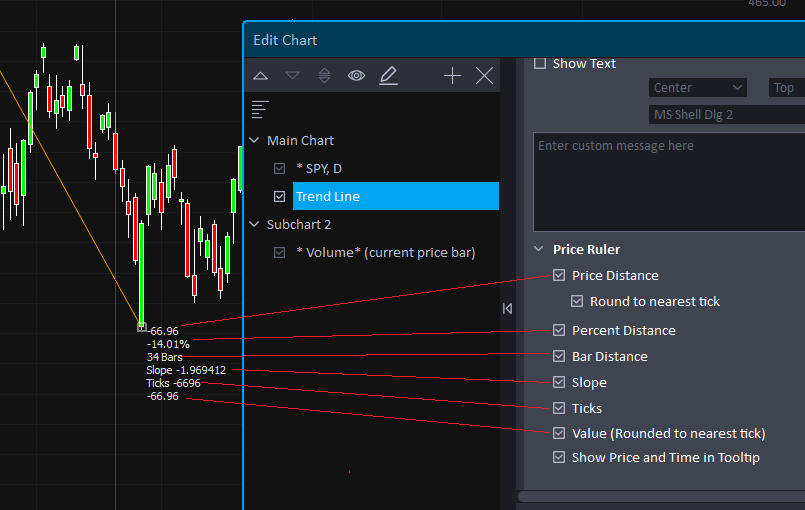Click the 'Slope -1.969412' label
805x510 pixels.
coord(186,370)
